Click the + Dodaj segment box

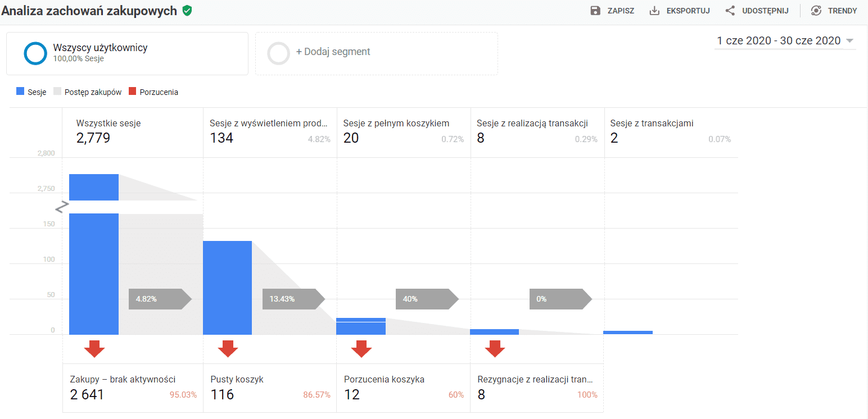376,53
